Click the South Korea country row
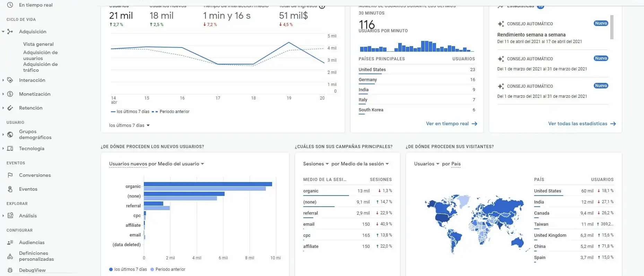Screen dimensions: 644x276 (417, 110)
